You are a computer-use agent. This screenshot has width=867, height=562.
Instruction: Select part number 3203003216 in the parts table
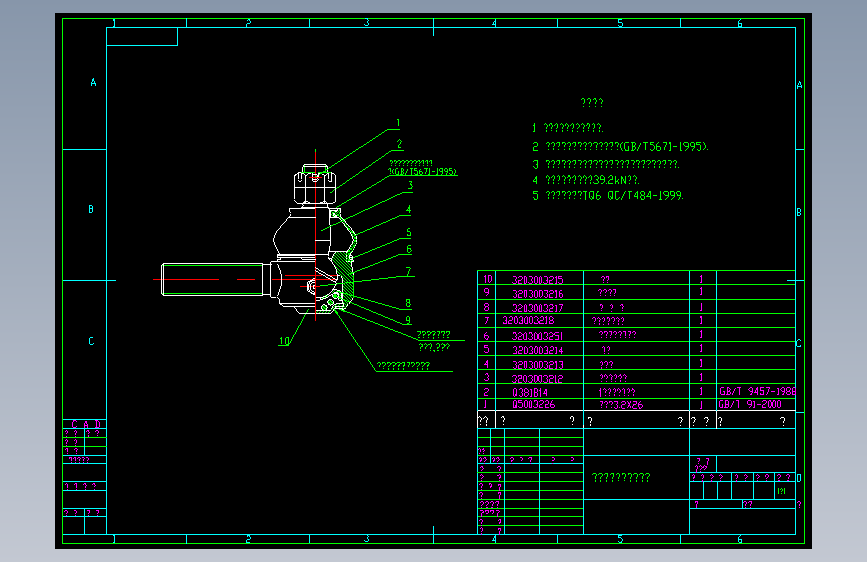click(x=537, y=294)
